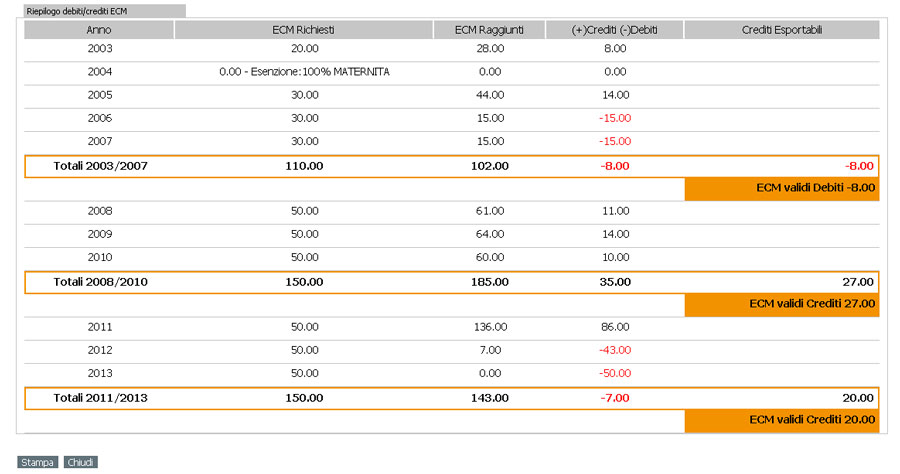Click the 14.00 credit in 2009 row

click(616, 234)
